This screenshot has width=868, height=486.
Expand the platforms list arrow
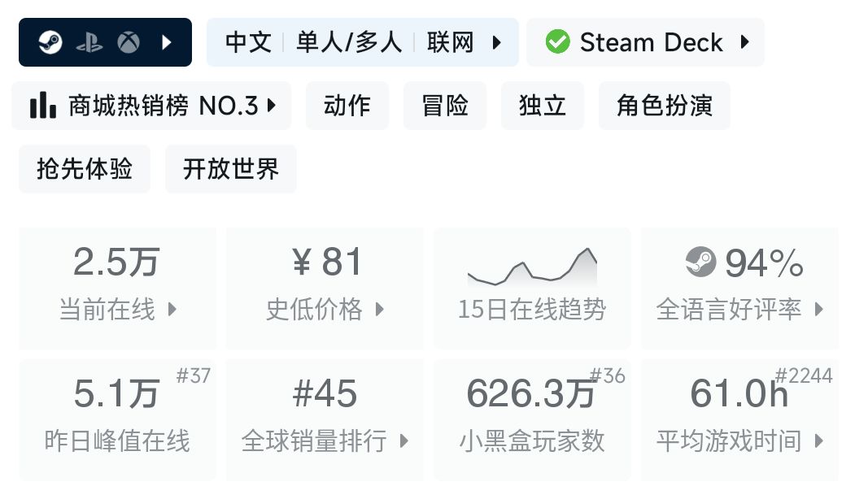coord(167,42)
